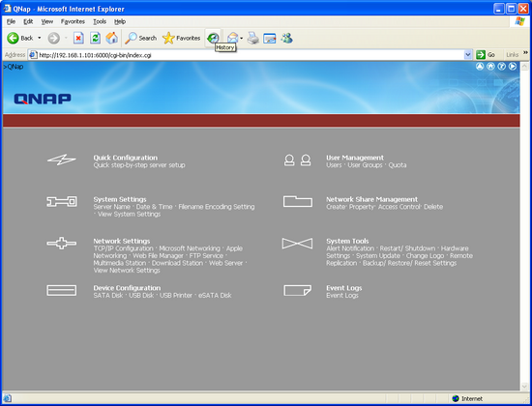Open the System Update link
532x406 pixels.
tap(378, 256)
